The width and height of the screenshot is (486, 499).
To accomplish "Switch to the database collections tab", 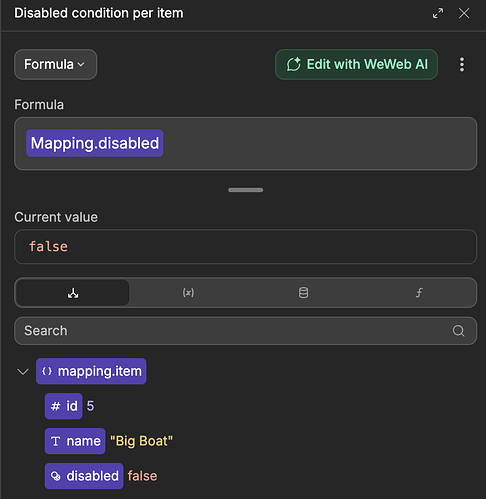I will tap(303, 293).
